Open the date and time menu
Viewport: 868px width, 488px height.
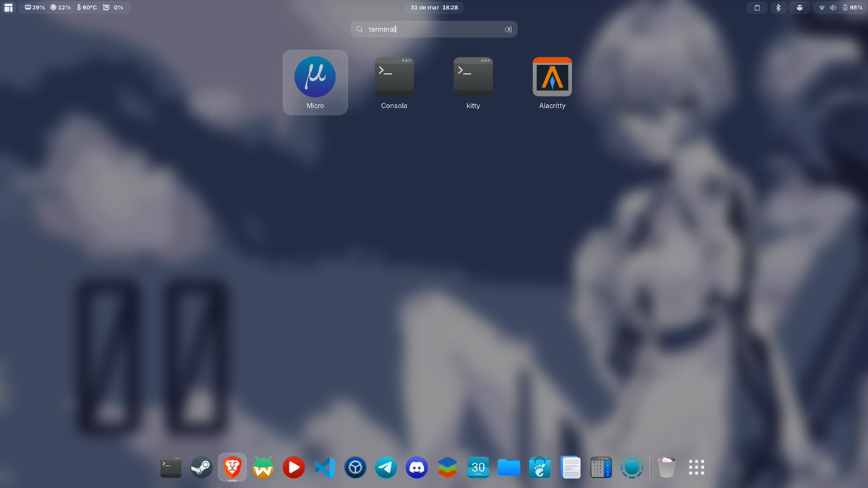coord(434,7)
